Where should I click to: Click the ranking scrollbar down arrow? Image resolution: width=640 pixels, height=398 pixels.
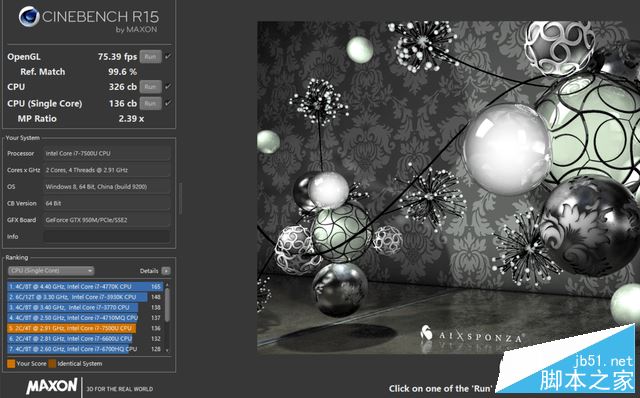coord(167,351)
